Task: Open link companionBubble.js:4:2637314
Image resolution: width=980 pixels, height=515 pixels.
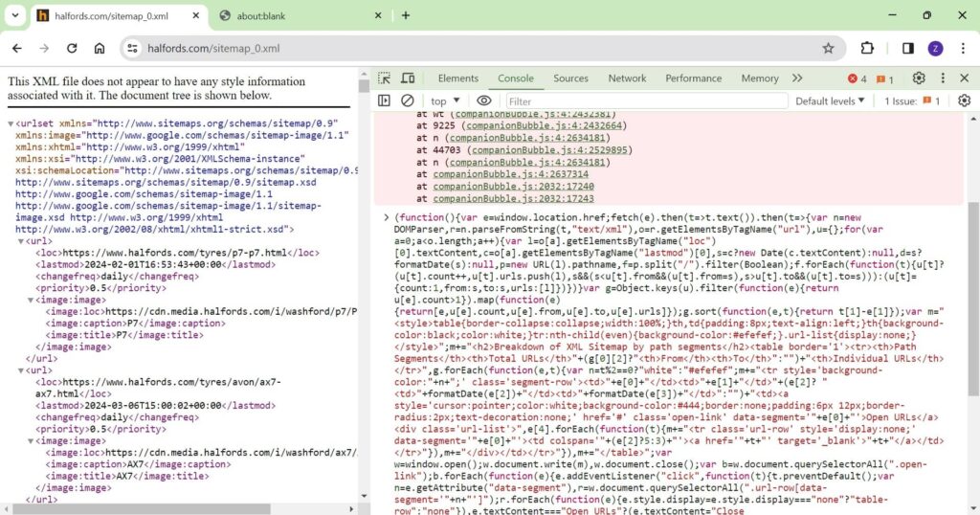Action: click(511, 174)
